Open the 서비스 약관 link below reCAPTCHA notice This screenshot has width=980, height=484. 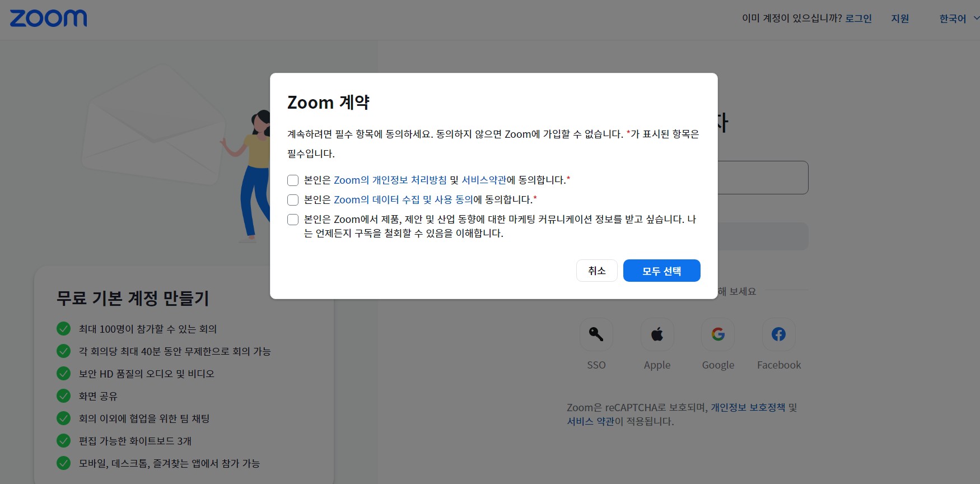tap(591, 421)
